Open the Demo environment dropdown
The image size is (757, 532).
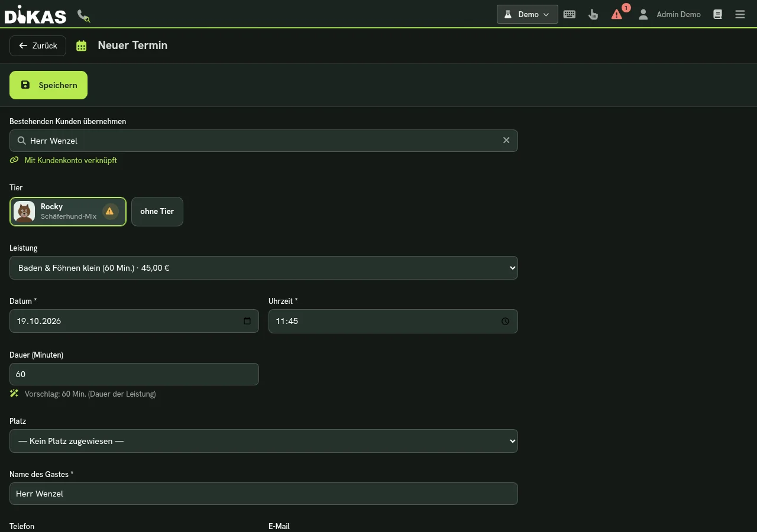click(x=528, y=14)
